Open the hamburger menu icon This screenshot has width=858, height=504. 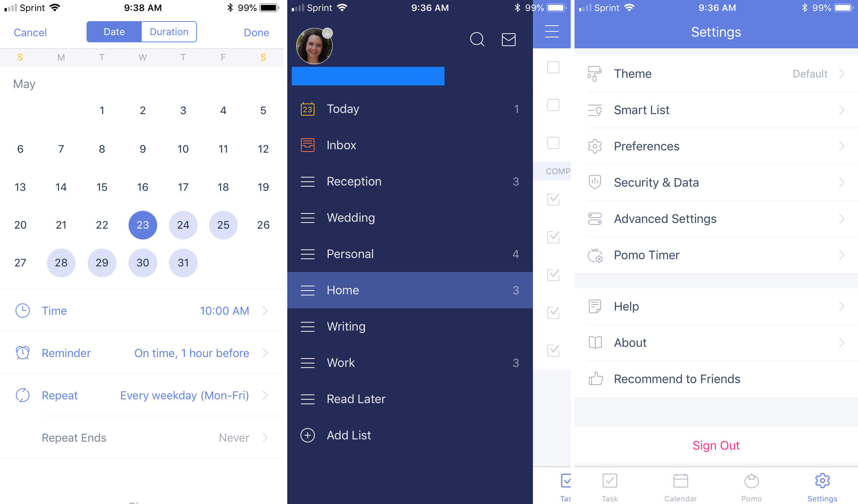pyautogui.click(x=552, y=32)
